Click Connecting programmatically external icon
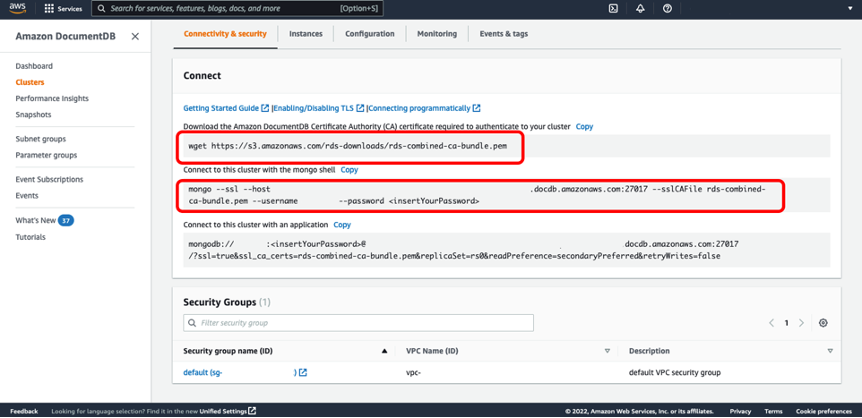This screenshot has width=862, height=418. tap(477, 108)
